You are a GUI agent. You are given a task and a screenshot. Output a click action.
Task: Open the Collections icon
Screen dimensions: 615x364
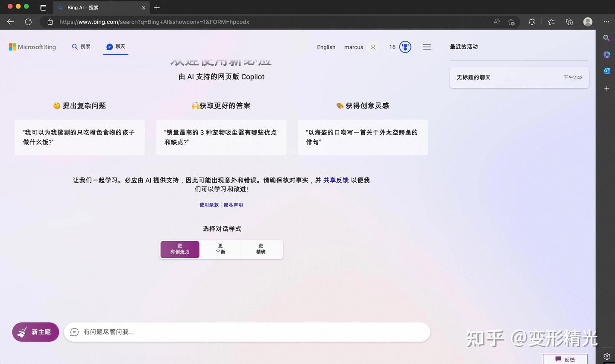tap(569, 22)
